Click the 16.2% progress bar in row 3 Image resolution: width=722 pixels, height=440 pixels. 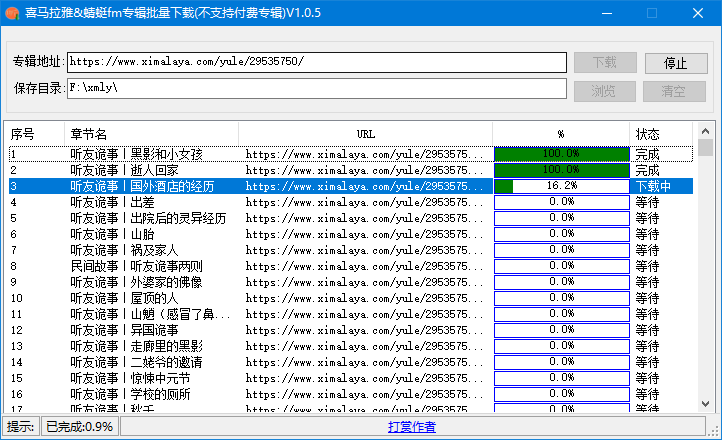click(561, 186)
